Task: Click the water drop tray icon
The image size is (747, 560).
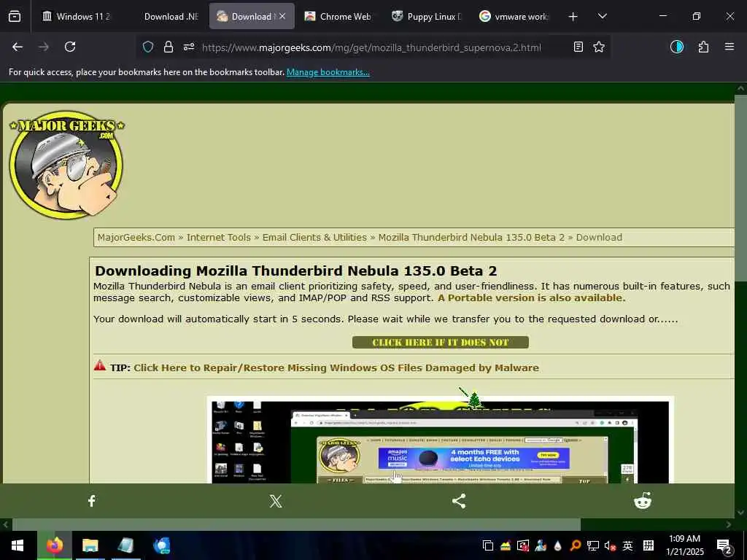Action: tap(558, 545)
